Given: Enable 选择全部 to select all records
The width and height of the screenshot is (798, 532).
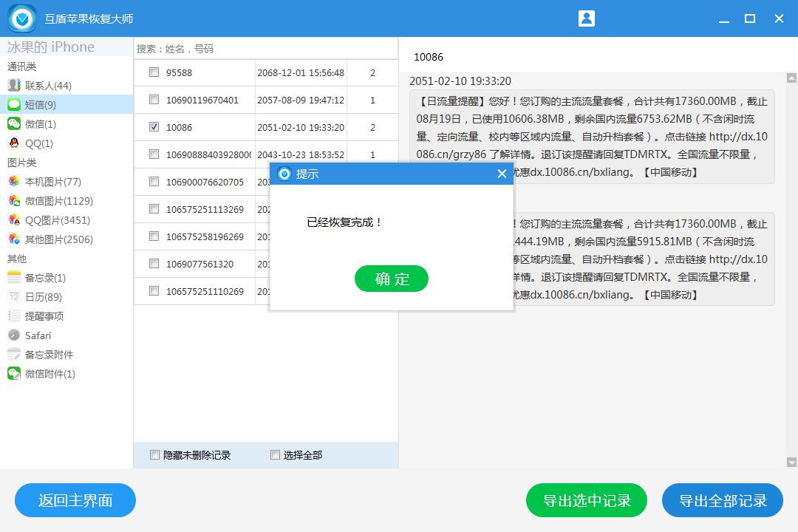Looking at the screenshot, I should (274, 455).
